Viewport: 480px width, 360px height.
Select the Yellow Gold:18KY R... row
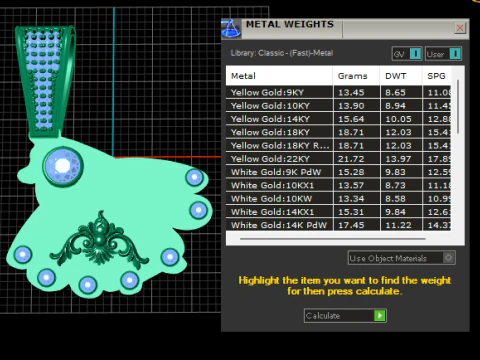click(x=338, y=146)
